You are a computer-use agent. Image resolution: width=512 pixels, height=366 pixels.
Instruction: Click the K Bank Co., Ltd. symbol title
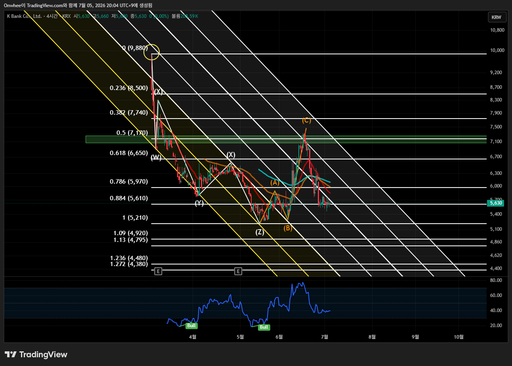pos(24,16)
